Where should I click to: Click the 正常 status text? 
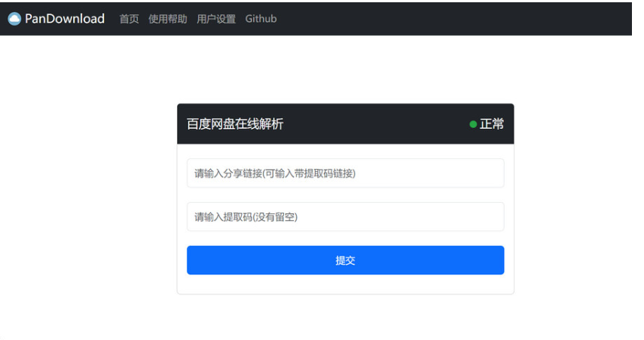pos(492,124)
